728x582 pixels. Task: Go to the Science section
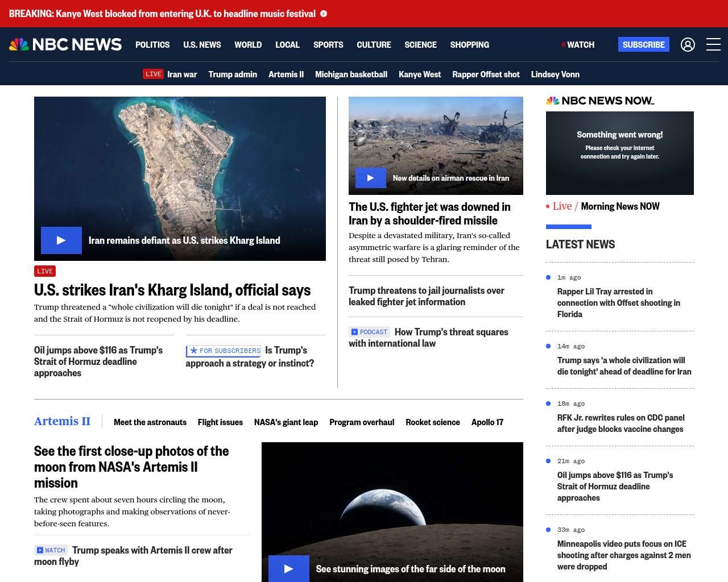click(420, 44)
